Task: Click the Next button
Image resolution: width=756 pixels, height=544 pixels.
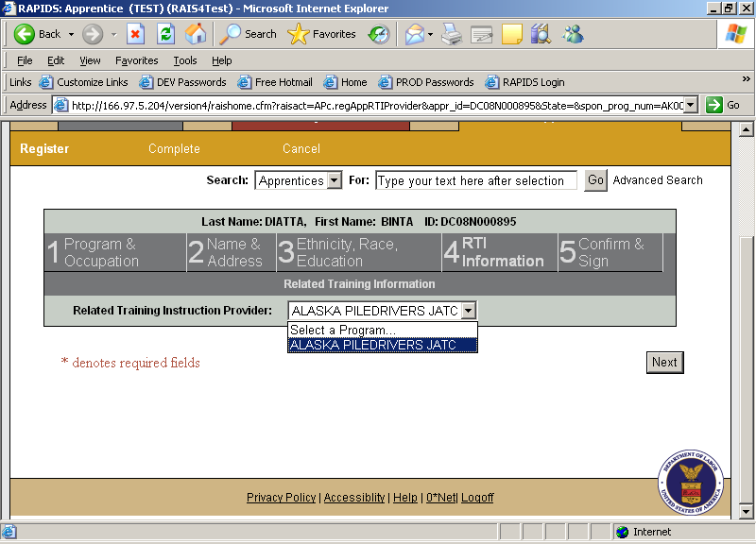Action: [665, 363]
